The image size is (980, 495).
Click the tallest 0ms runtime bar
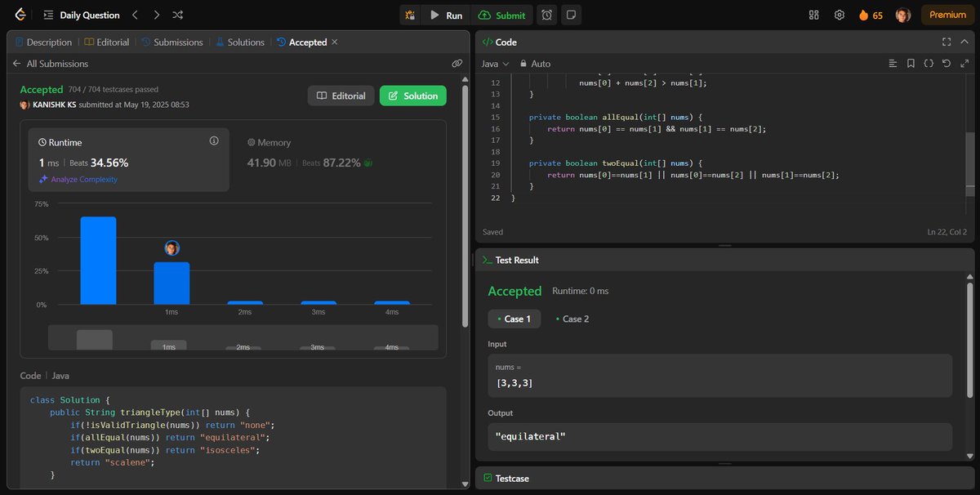pos(98,261)
